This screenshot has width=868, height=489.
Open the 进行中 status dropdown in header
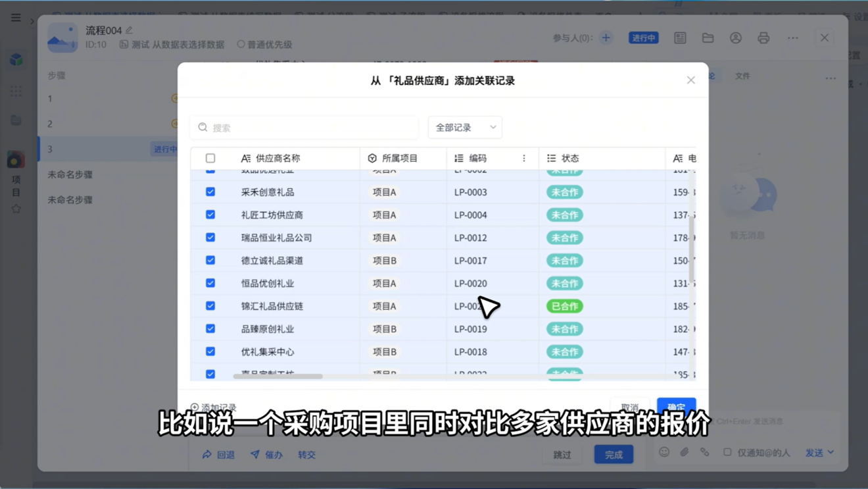click(643, 38)
